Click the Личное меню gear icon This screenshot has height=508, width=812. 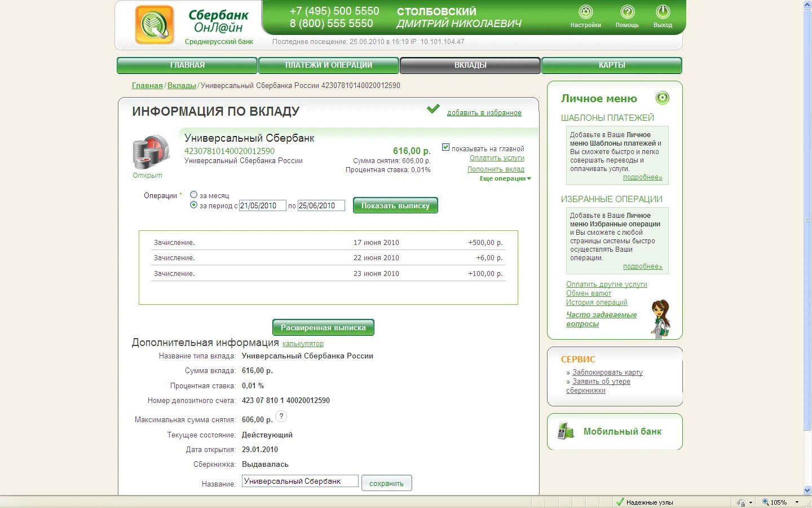(663, 98)
